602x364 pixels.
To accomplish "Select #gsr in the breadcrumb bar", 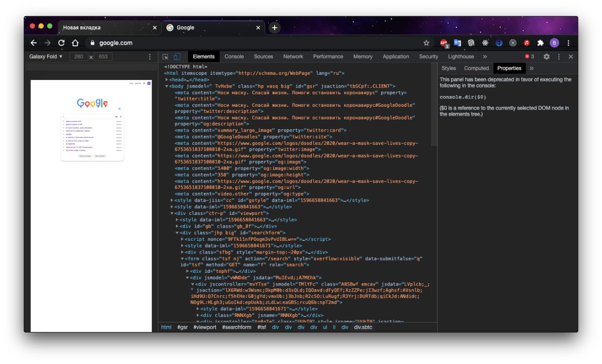I will [182, 327].
